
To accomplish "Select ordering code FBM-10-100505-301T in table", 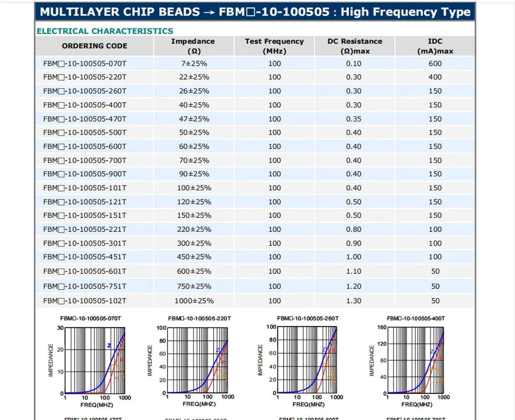I will 85,244.
